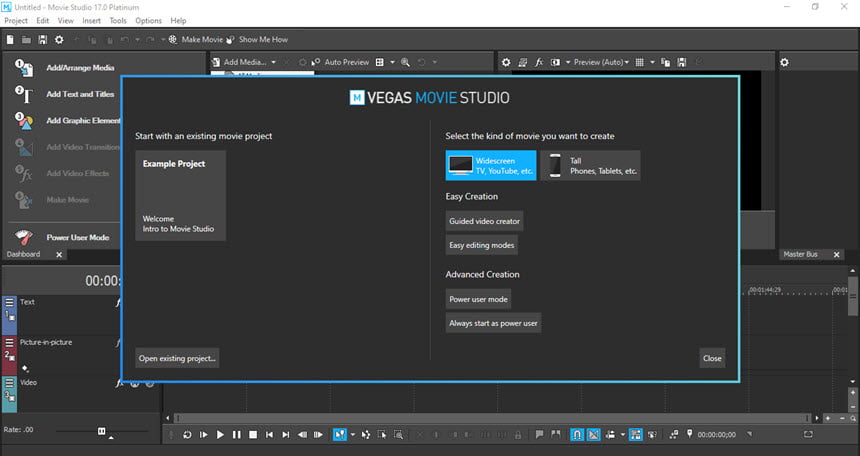Expand the split screen view dropdown arrow
Viewport: 860px width, 456px height.
click(x=568, y=62)
